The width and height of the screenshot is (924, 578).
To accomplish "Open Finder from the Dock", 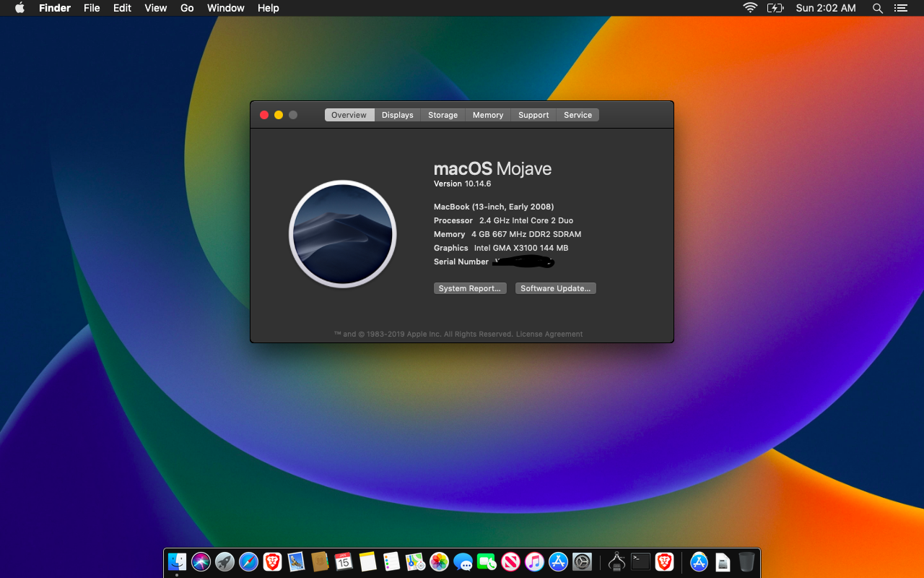I will 177,561.
